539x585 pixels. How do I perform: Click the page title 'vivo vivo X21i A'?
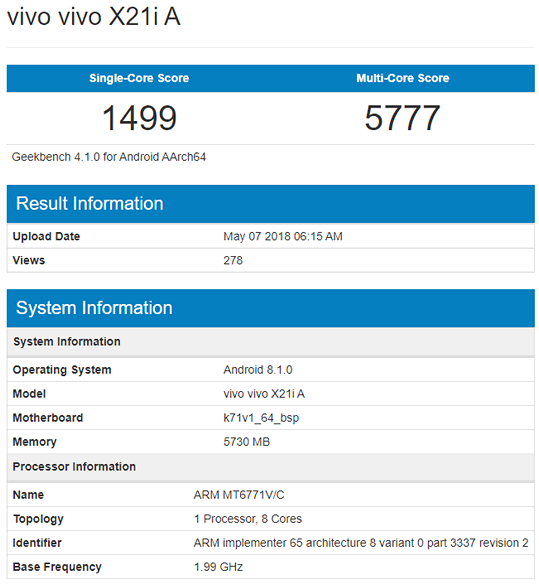click(x=94, y=17)
